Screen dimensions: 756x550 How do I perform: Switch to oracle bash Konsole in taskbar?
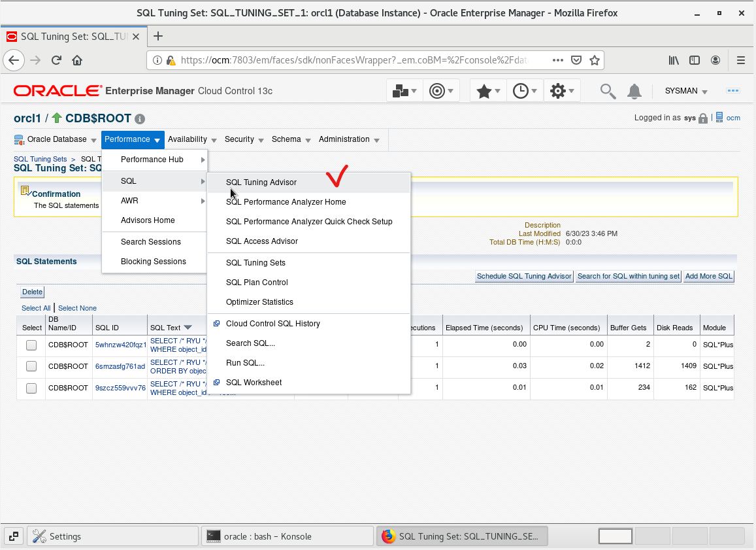coord(288,536)
